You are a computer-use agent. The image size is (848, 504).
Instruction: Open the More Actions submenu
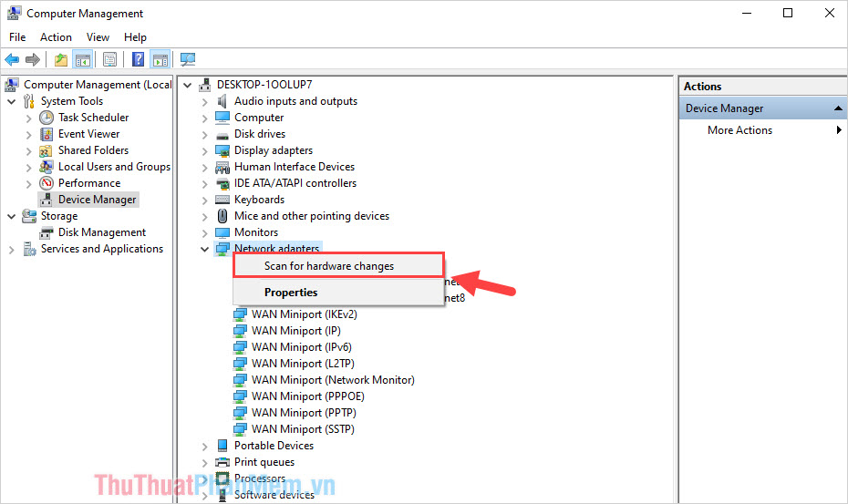click(x=763, y=130)
